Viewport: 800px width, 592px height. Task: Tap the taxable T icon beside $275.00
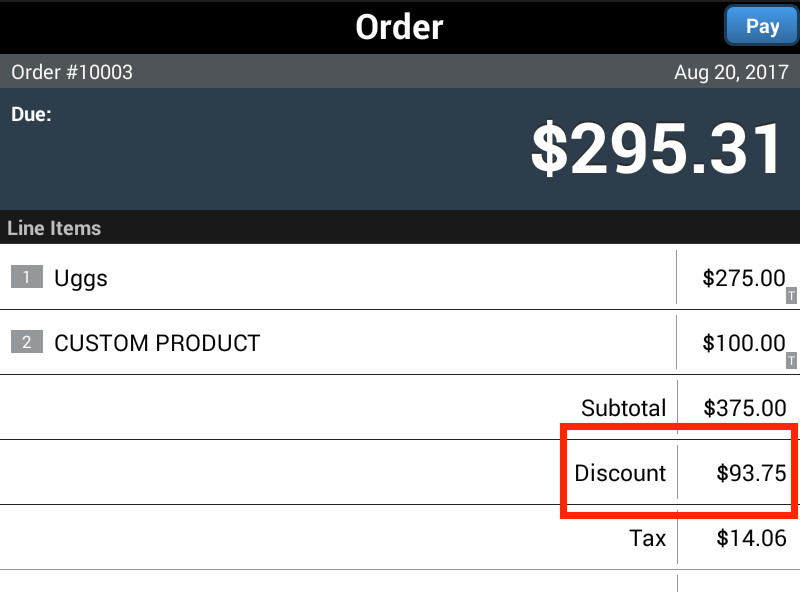click(x=791, y=295)
